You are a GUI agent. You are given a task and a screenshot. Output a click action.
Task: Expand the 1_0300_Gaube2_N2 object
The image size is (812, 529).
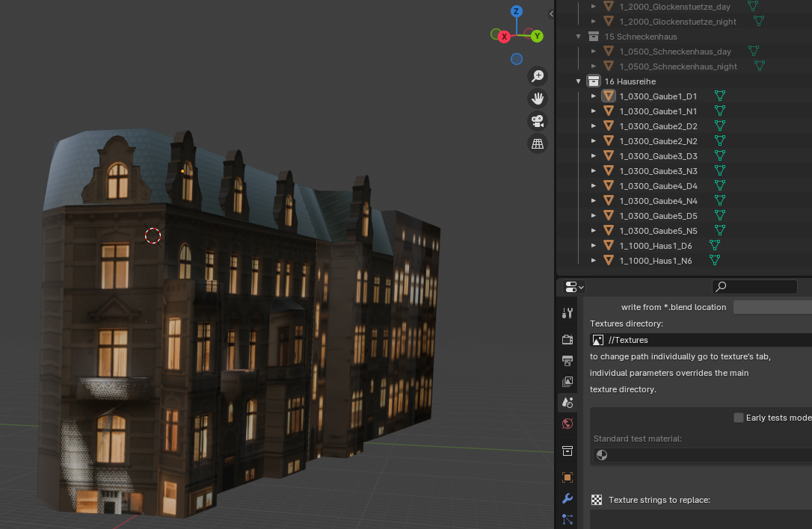tap(594, 141)
